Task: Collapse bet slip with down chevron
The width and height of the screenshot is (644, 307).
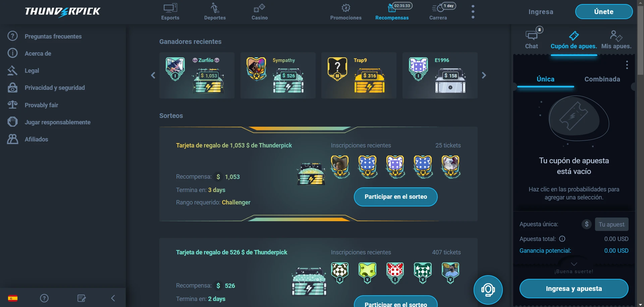Action: point(574,264)
